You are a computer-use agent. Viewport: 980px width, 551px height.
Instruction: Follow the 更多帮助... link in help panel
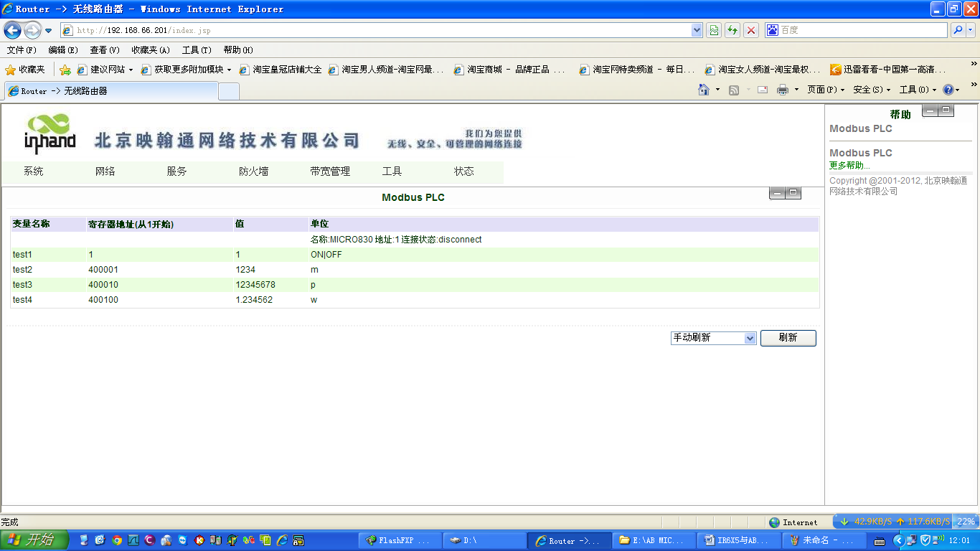pyautogui.click(x=849, y=165)
